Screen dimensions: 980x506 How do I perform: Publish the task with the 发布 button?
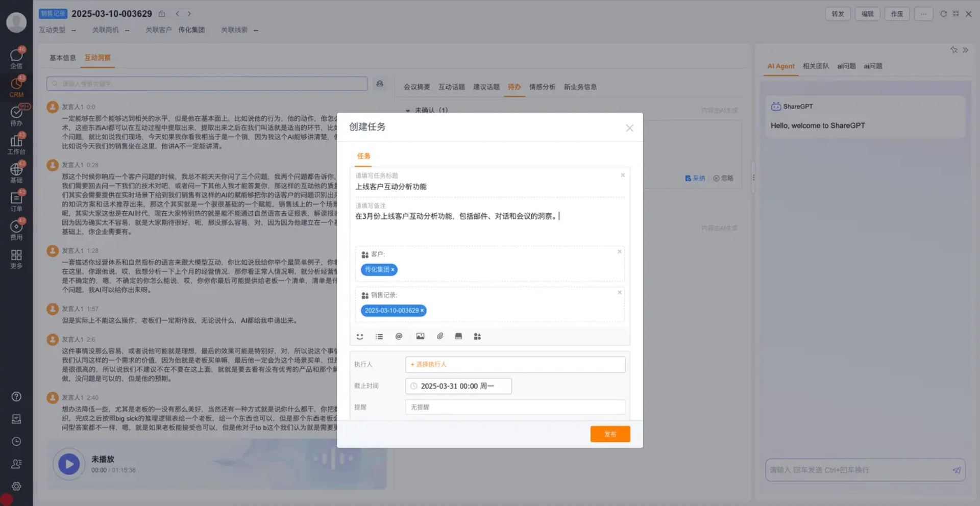(610, 434)
